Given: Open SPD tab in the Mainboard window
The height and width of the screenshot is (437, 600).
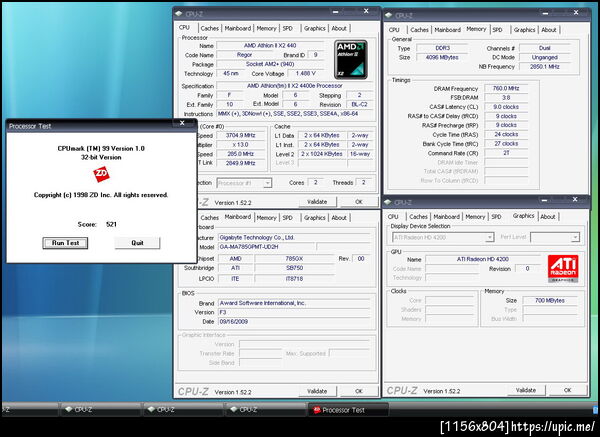Looking at the screenshot, I should click(x=287, y=218).
